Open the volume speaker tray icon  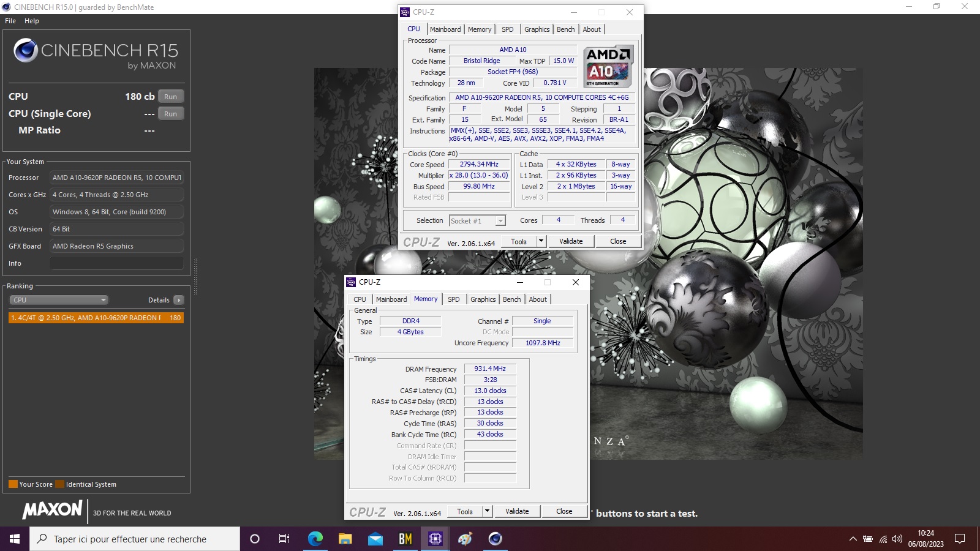click(897, 539)
